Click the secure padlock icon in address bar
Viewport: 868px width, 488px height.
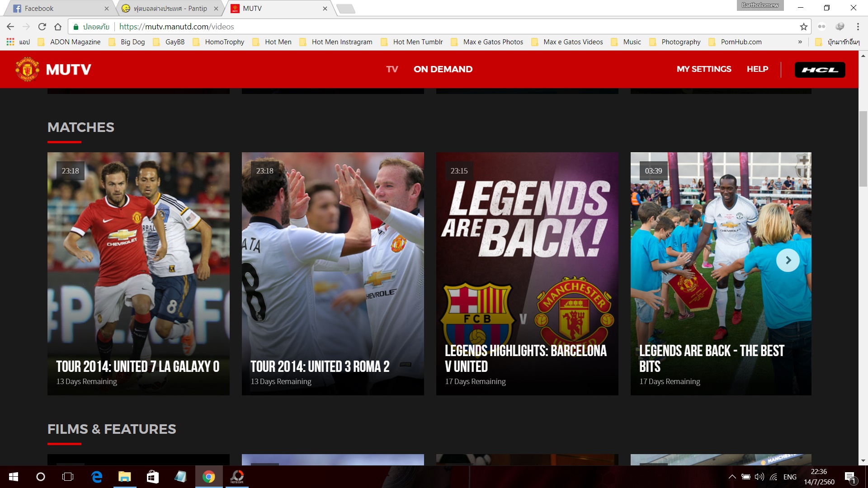(76, 27)
